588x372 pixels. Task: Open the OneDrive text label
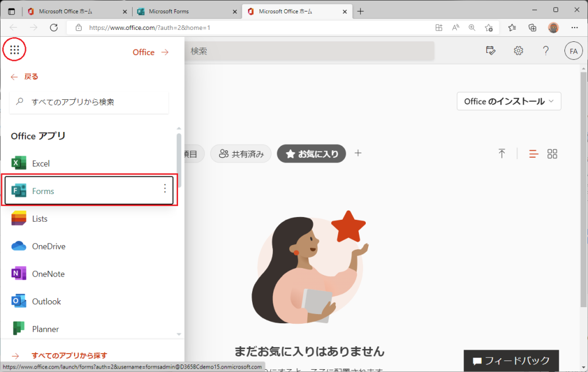pos(49,246)
